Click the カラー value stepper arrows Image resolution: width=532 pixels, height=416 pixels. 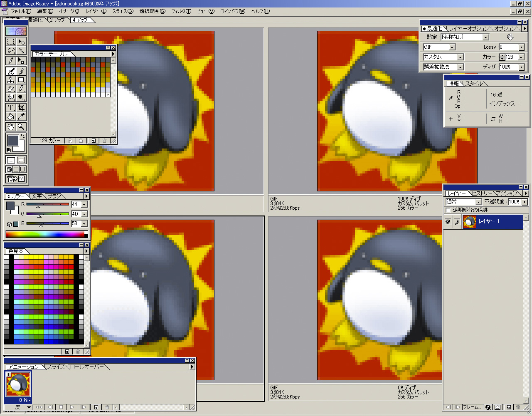pyautogui.click(x=502, y=57)
